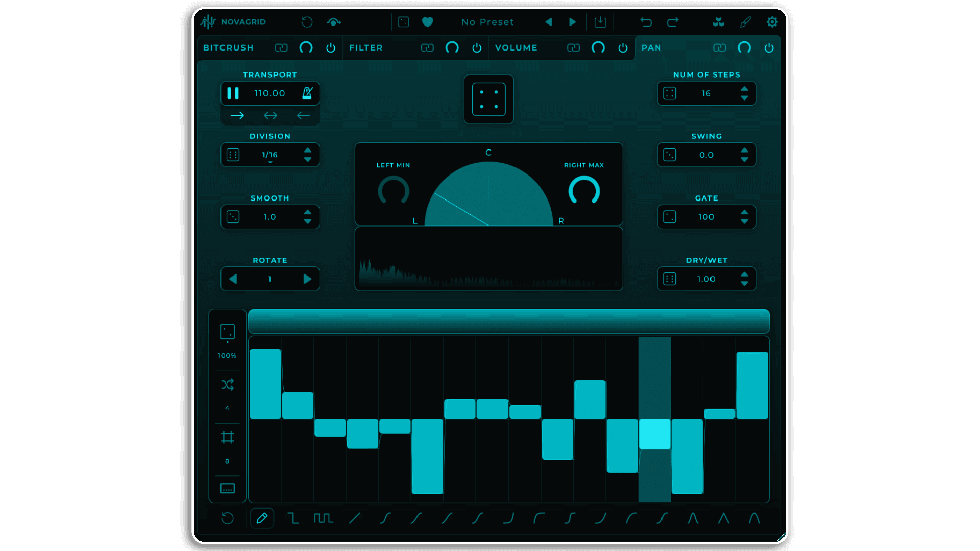The width and height of the screenshot is (980, 551).
Task: Toggle VOLUME link icon
Action: point(573,47)
